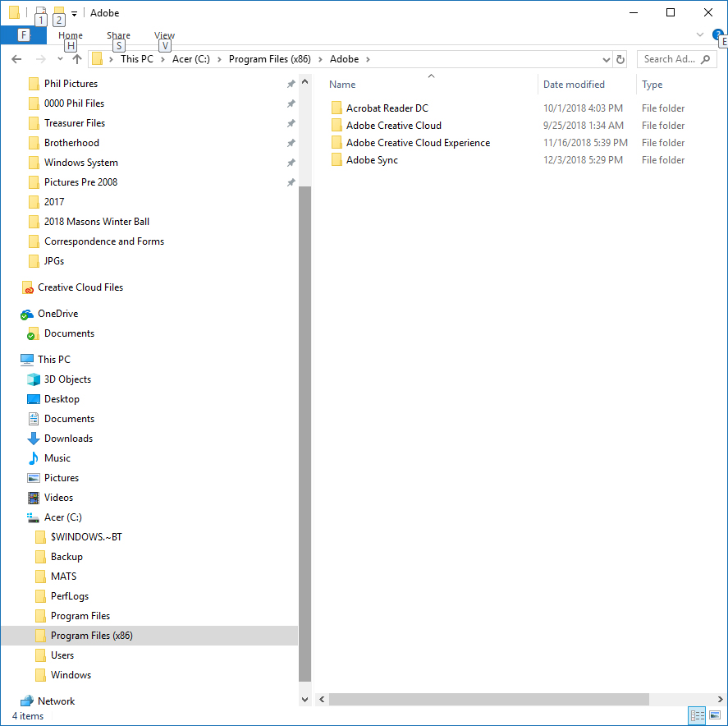Select the Adobe Creative Cloud folder icon

point(337,126)
